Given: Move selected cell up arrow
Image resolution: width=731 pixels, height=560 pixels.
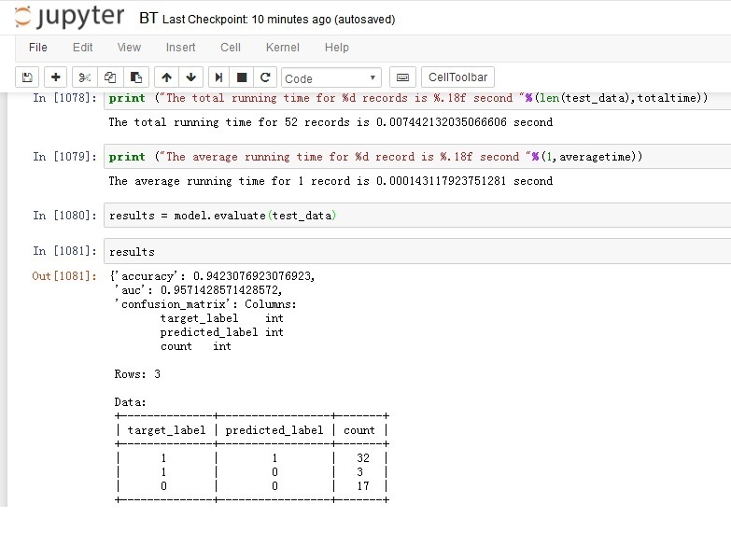Looking at the screenshot, I should 166,77.
